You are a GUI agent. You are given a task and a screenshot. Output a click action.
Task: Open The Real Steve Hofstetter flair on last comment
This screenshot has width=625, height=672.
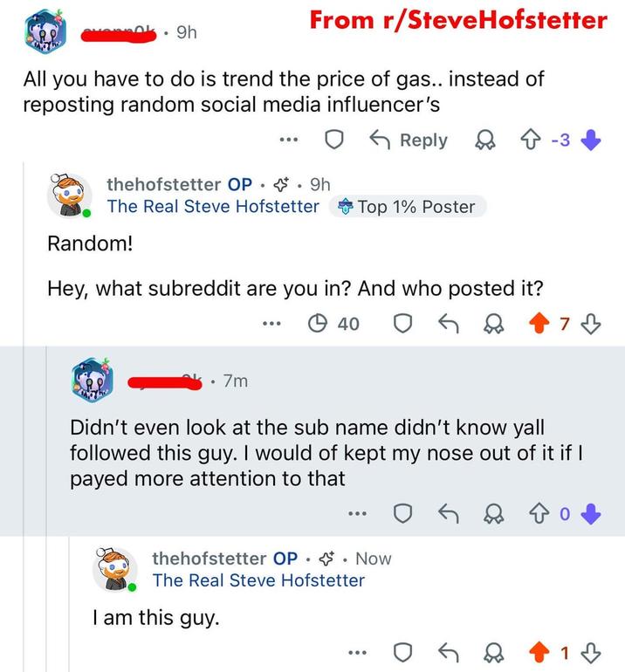point(258,580)
